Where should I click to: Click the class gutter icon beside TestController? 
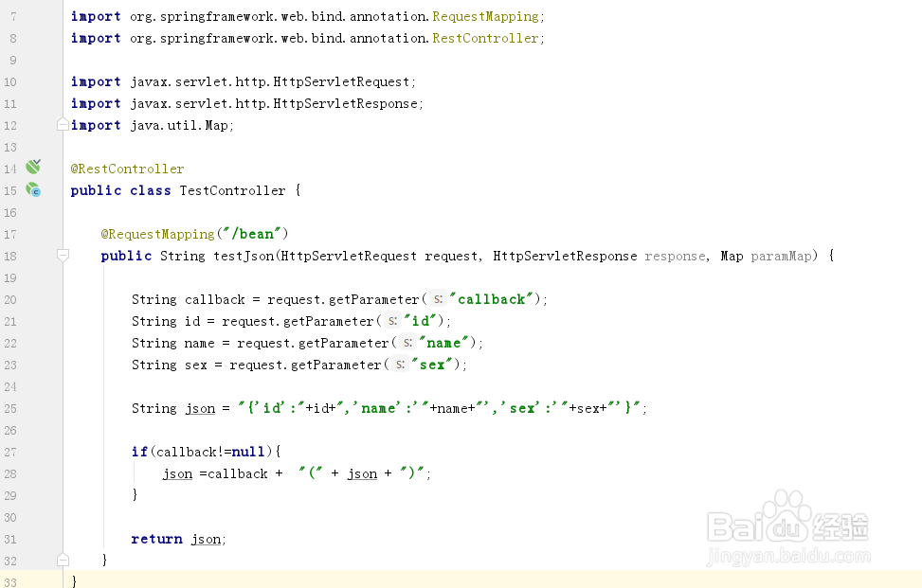pos(33,189)
